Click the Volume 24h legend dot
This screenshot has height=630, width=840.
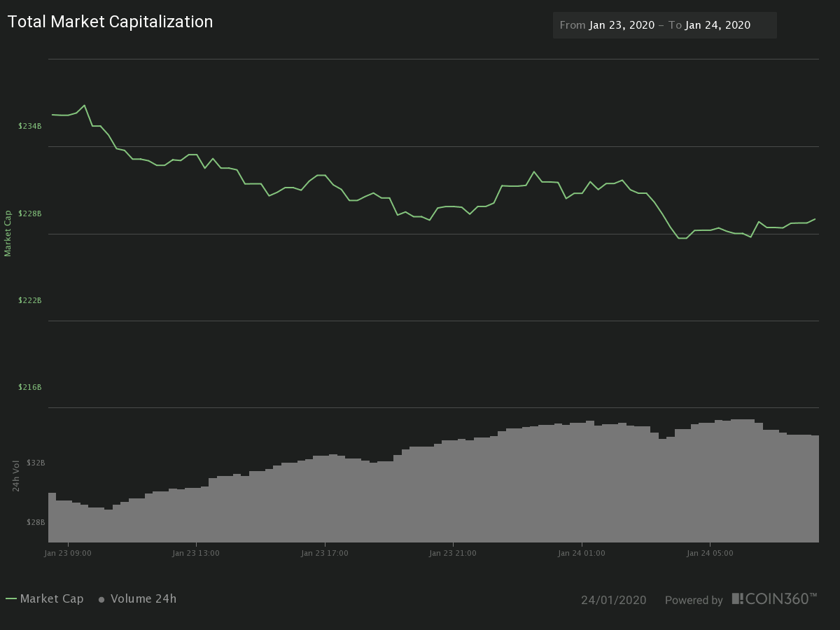[x=101, y=599]
